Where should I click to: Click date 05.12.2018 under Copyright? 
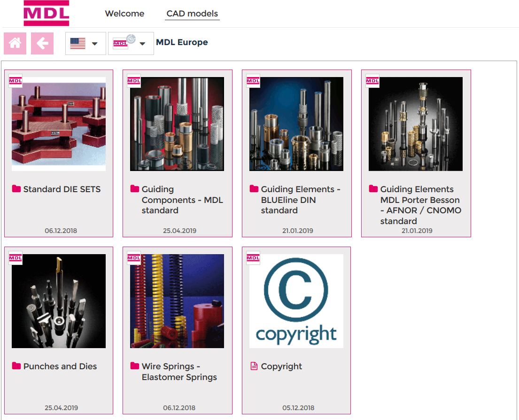tap(298, 408)
